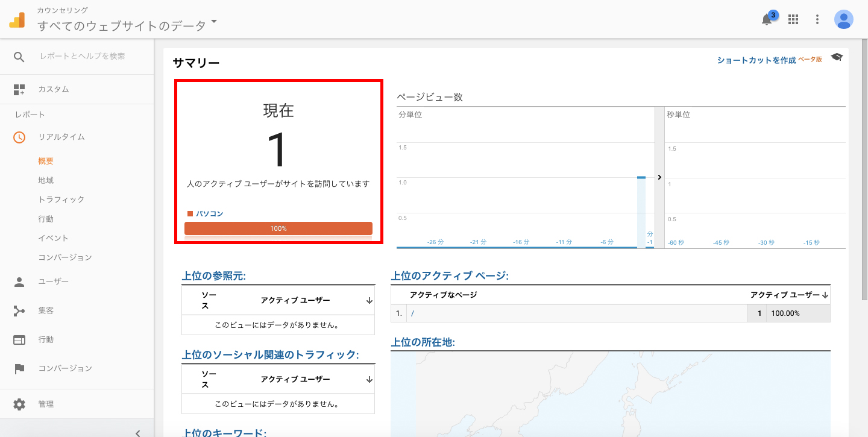Screen dimensions: 868x437
Task: Select 行動 under リアルタイム
Action: tap(46, 219)
